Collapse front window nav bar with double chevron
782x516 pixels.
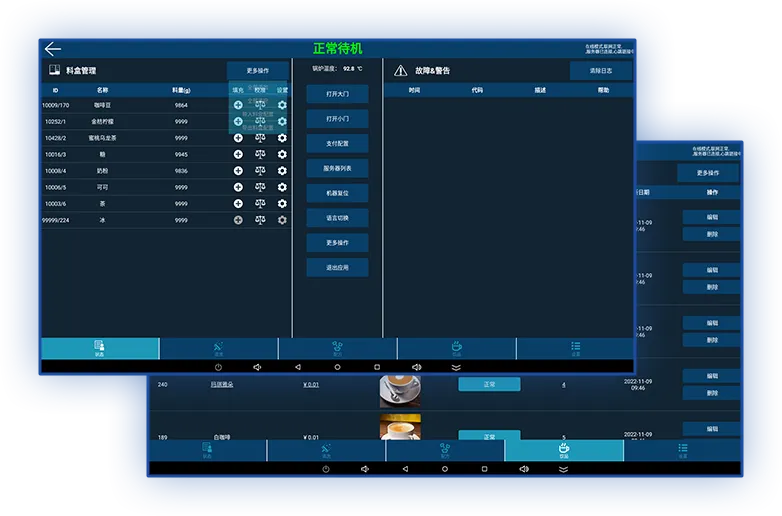[x=456, y=367]
